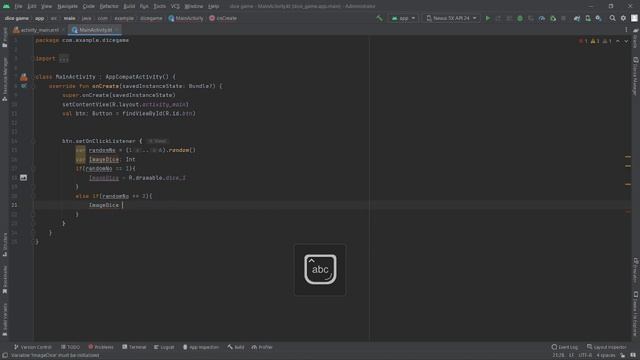Screen dimensions: 640x360
Task: Open the Profiler tool window
Action: coord(262,347)
